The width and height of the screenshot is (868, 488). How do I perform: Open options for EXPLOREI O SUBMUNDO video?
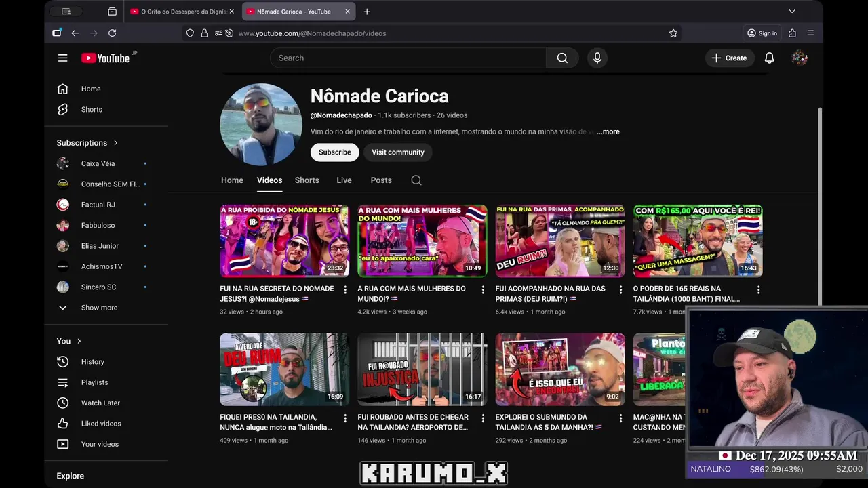pos(620,418)
